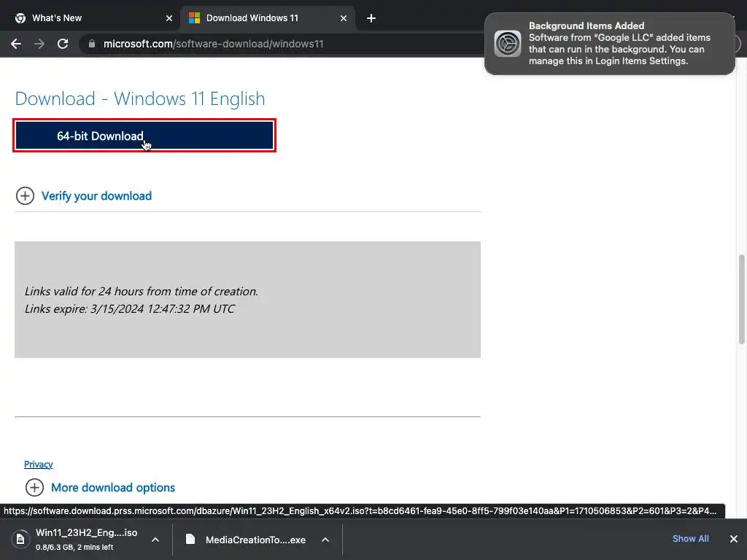The image size is (747, 560).
Task: Click the MediaCreationTool file icon
Action: click(x=190, y=539)
